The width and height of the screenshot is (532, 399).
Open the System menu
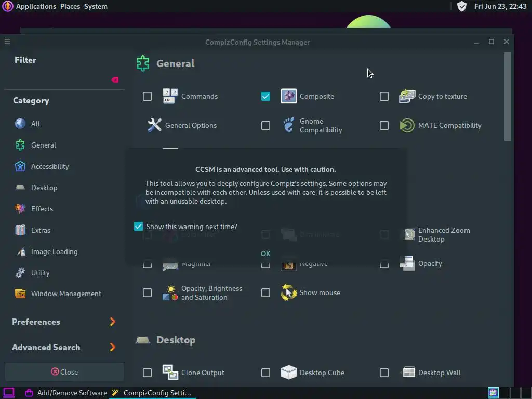[x=96, y=6]
